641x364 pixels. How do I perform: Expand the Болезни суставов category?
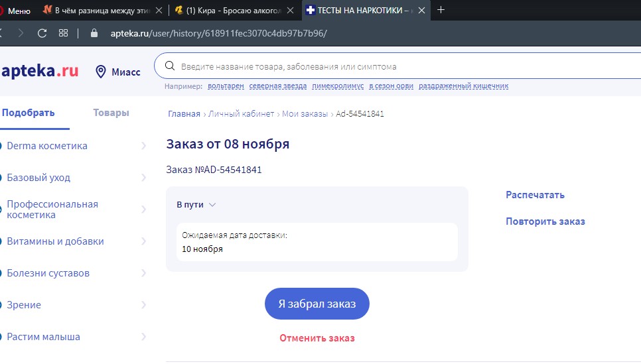[x=143, y=273]
